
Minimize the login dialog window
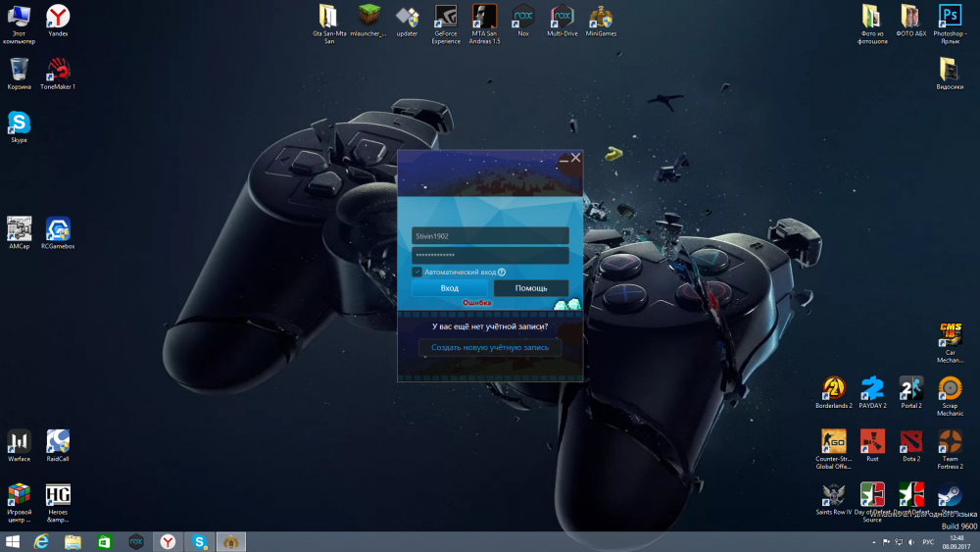pyautogui.click(x=563, y=158)
